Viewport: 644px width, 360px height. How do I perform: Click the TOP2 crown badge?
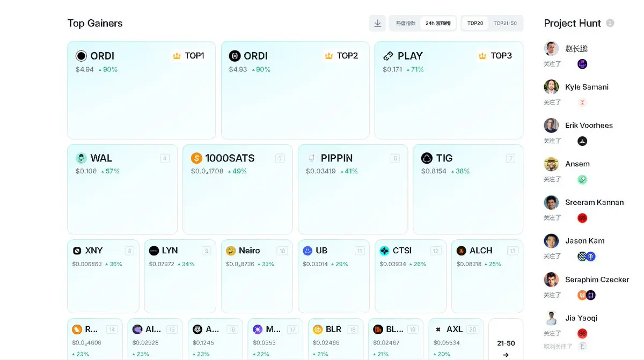point(341,56)
